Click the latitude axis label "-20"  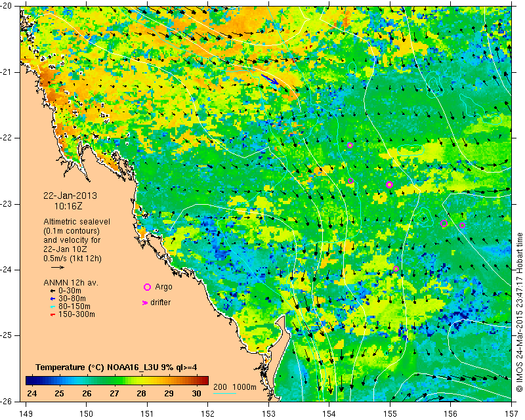click(7, 7)
